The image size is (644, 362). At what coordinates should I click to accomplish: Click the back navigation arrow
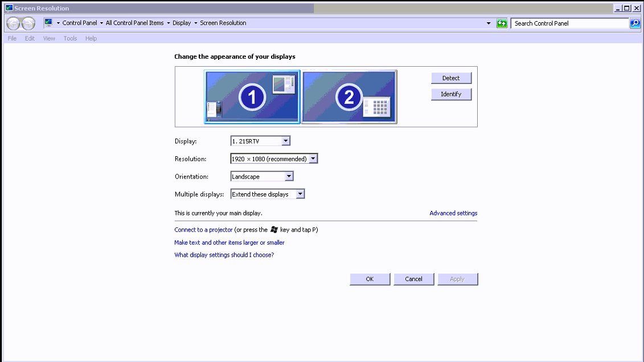click(x=13, y=23)
